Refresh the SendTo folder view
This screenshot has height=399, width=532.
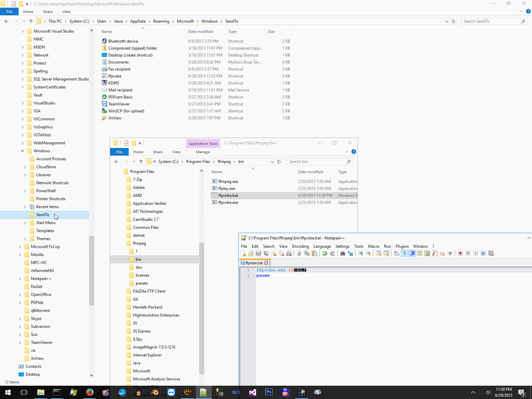click(x=454, y=21)
